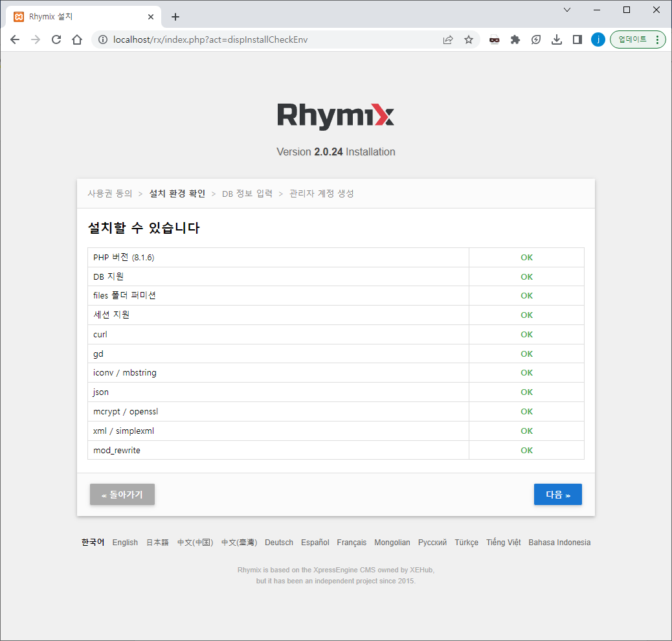Switch language to English

point(125,543)
